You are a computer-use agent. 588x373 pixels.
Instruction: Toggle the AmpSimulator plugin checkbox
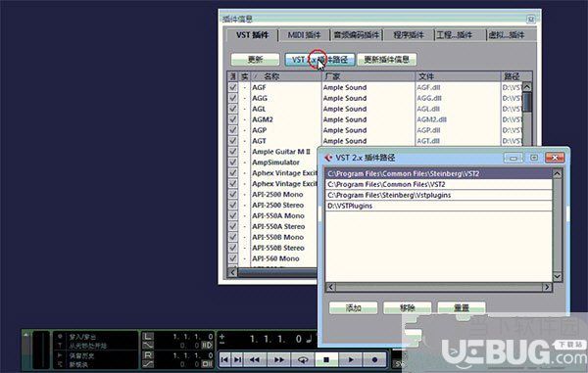[x=233, y=163]
